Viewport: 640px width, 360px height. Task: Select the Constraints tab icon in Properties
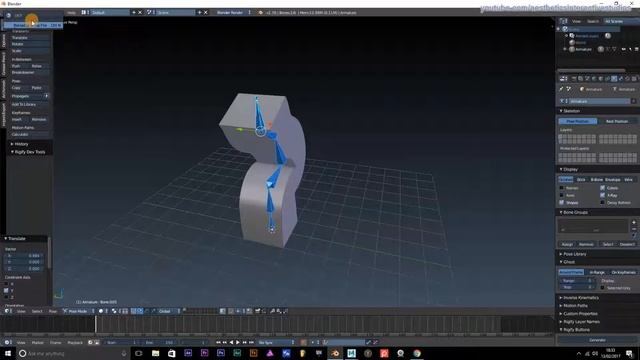(607, 78)
